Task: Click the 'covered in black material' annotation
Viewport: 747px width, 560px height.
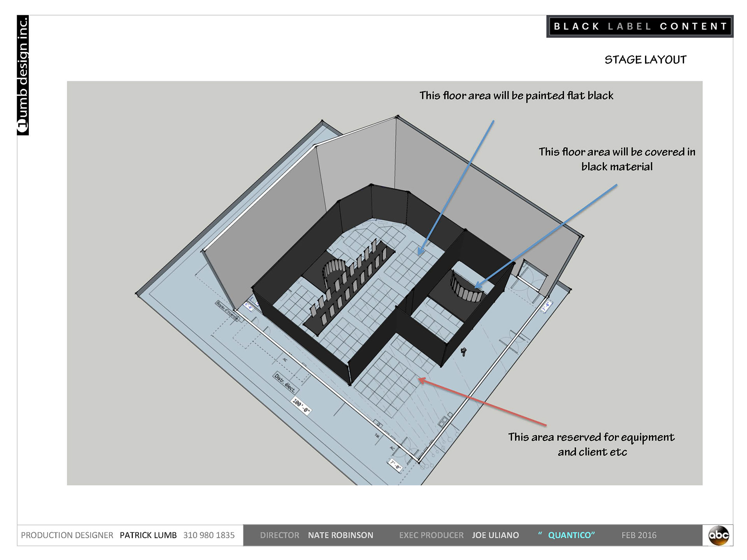Action: pos(617,159)
